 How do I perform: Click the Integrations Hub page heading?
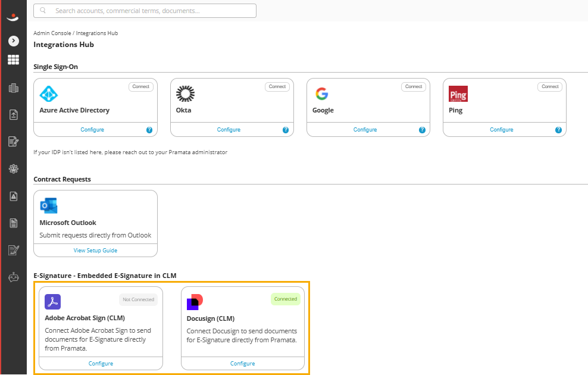pos(64,45)
